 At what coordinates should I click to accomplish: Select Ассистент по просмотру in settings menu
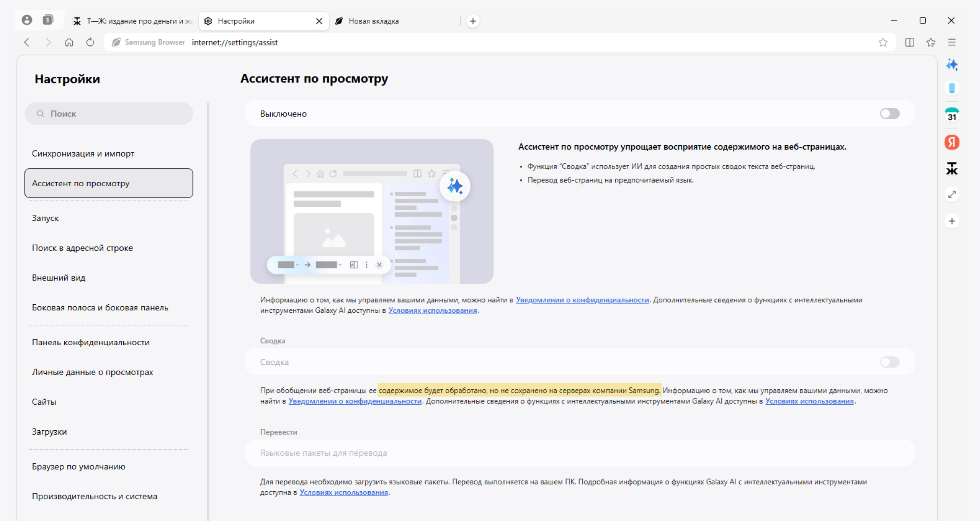(x=109, y=183)
